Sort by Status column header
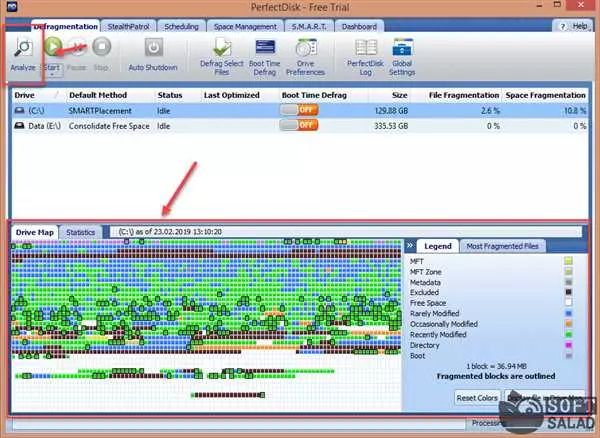The width and height of the screenshot is (600, 438). click(x=170, y=95)
